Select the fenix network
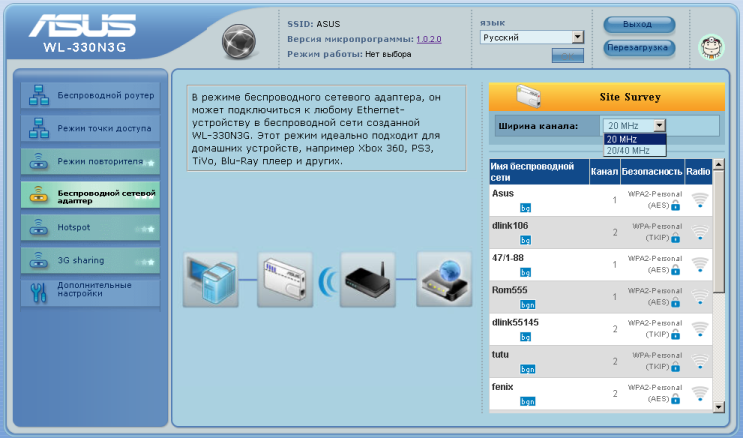 [600, 393]
